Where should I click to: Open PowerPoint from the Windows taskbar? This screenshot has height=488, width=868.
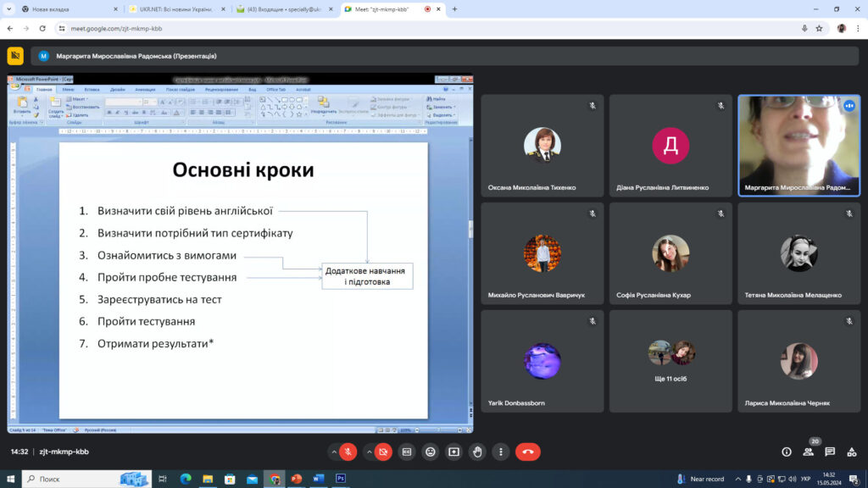296,479
